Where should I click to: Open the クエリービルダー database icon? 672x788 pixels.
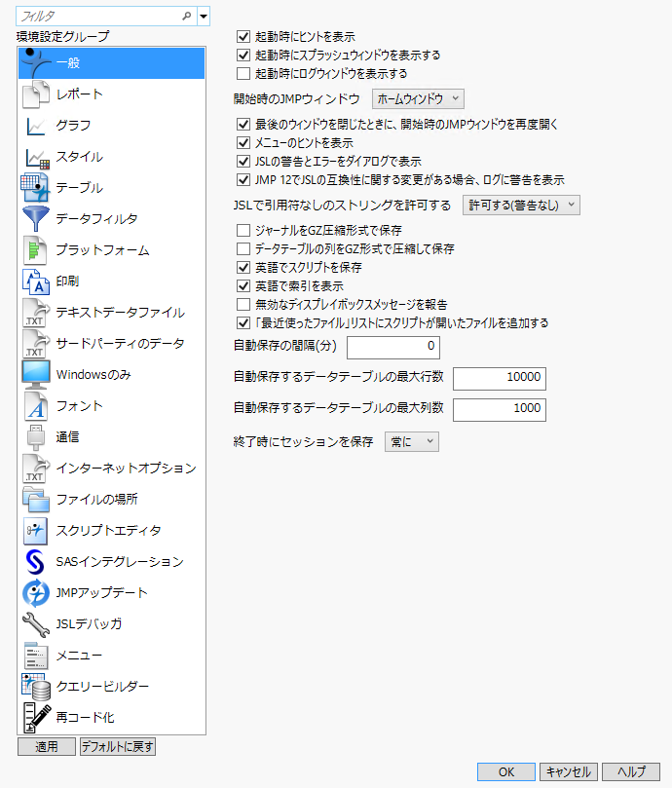(x=36, y=686)
